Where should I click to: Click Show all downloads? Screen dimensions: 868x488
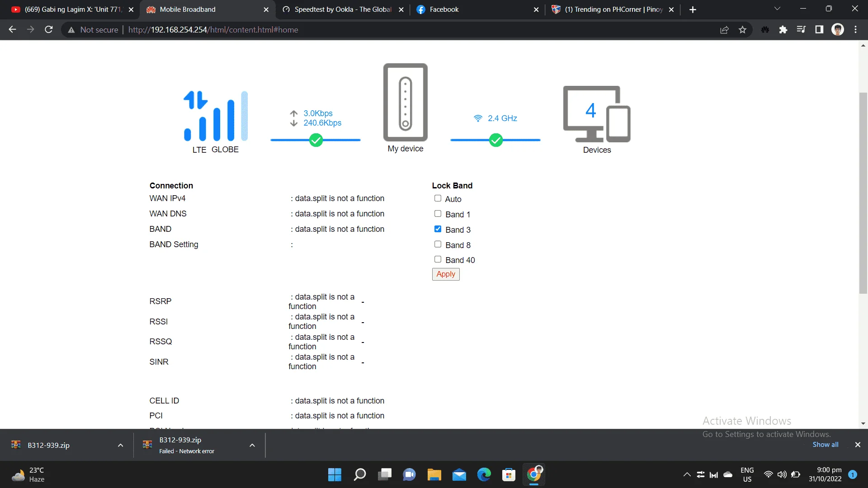click(825, 445)
